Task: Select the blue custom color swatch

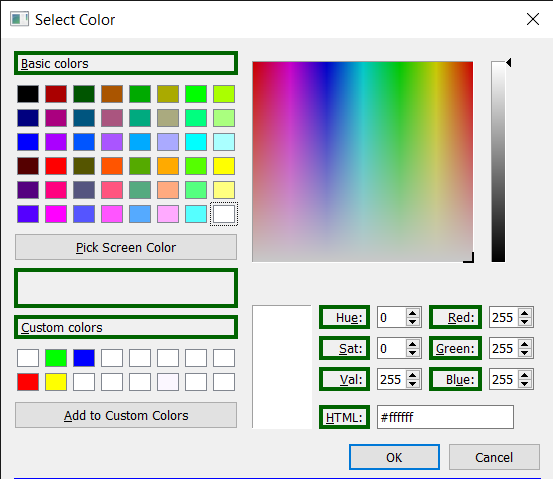Action: click(84, 358)
